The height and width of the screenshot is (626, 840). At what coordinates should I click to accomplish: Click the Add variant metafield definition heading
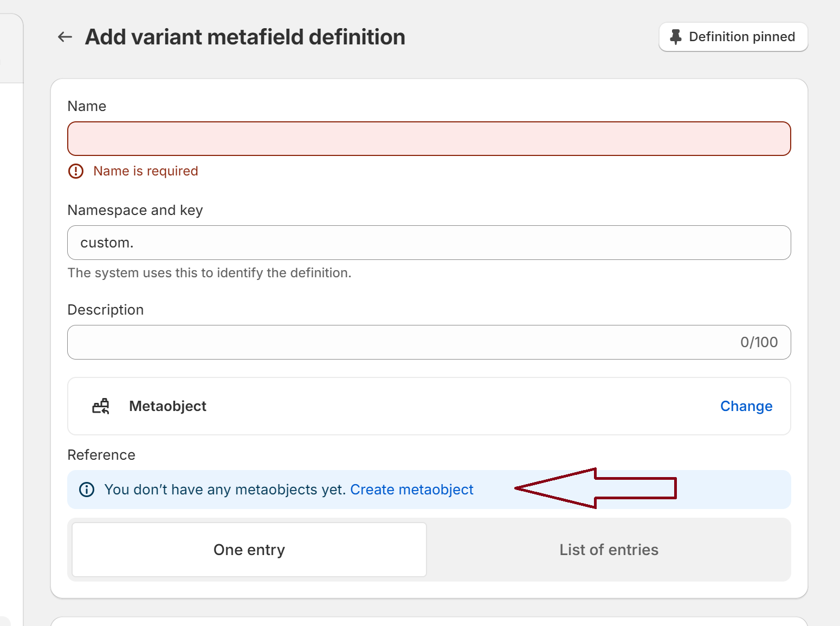tap(245, 37)
